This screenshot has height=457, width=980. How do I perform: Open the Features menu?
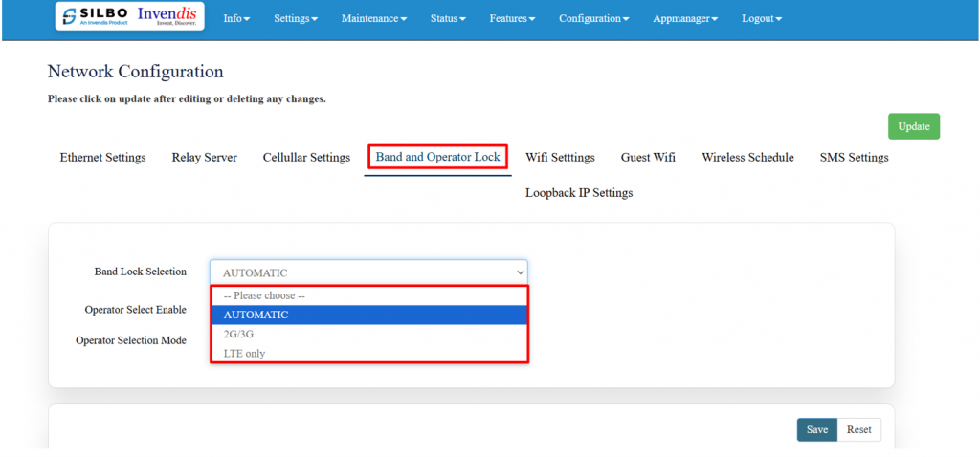(x=513, y=18)
